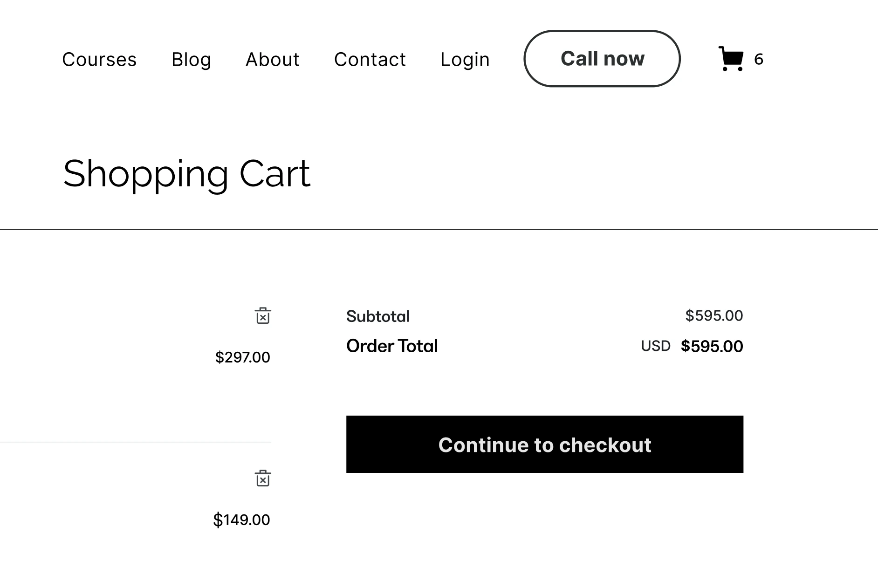Go to the Blog page
The width and height of the screenshot is (878, 588).
191,60
